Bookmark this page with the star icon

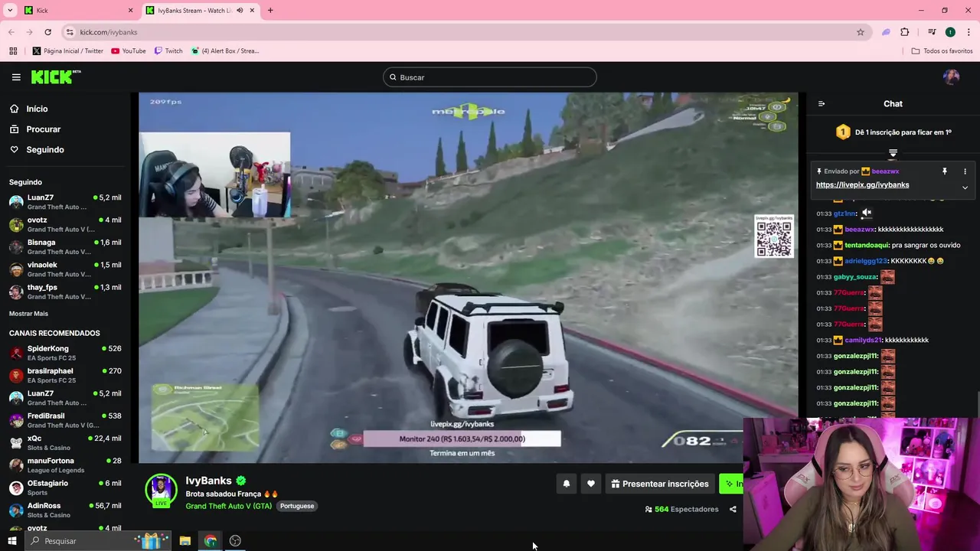pos(861,32)
